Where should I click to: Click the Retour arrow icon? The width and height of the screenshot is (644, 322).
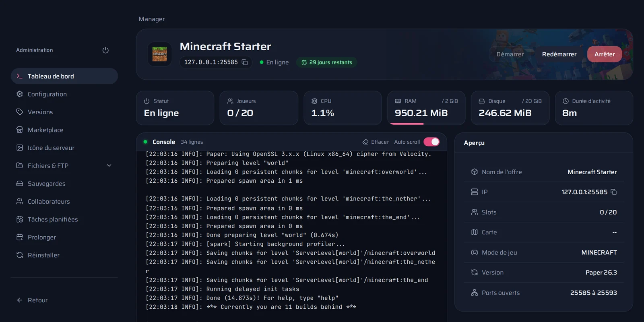19,300
